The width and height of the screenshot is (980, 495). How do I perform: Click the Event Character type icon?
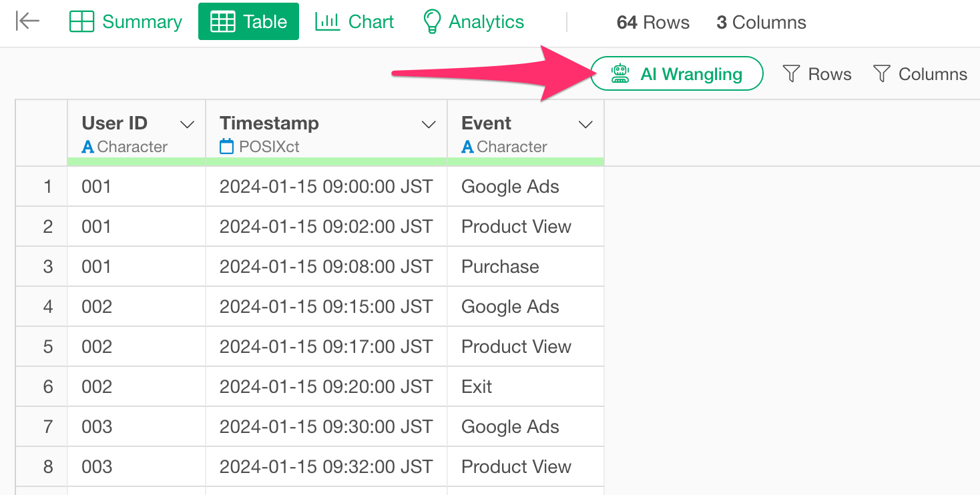coord(467,147)
